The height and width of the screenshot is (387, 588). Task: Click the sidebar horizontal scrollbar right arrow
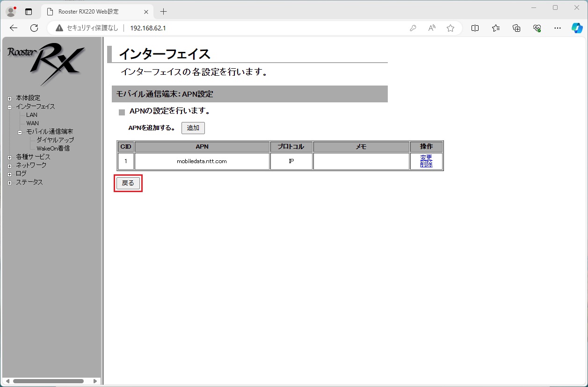(x=95, y=381)
